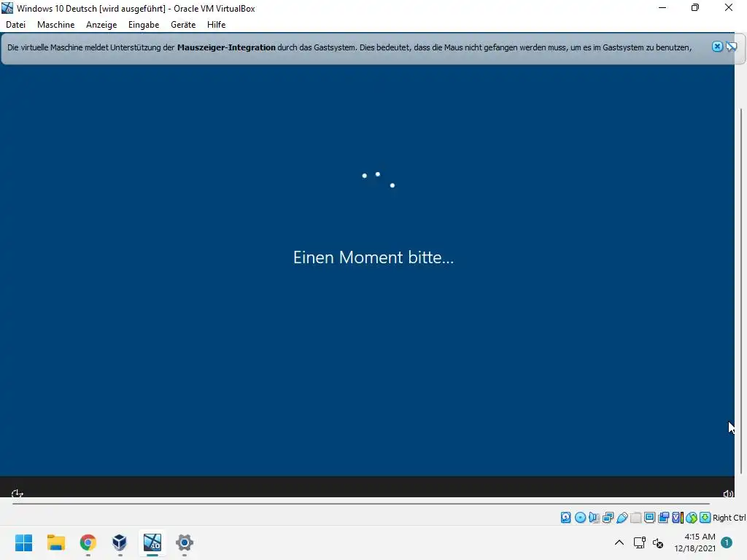The width and height of the screenshot is (747, 560).
Task: Open the display settings status icon
Action: point(649,518)
